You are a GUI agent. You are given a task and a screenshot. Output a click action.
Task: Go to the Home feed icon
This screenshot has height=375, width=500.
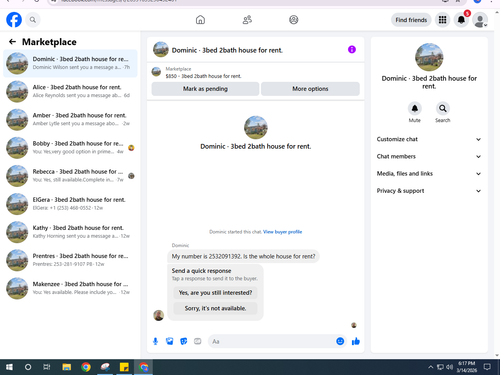click(x=200, y=20)
